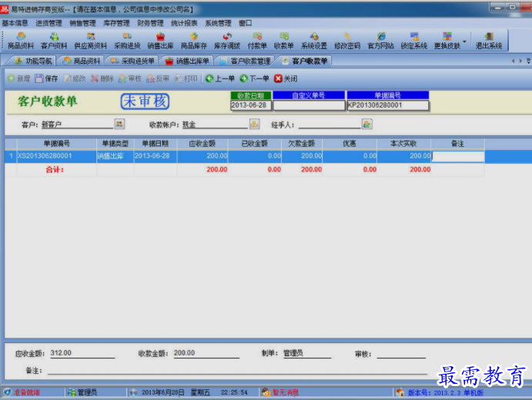Open handler picker icon beside 经手人
This screenshot has height=400, width=532.
(367, 124)
